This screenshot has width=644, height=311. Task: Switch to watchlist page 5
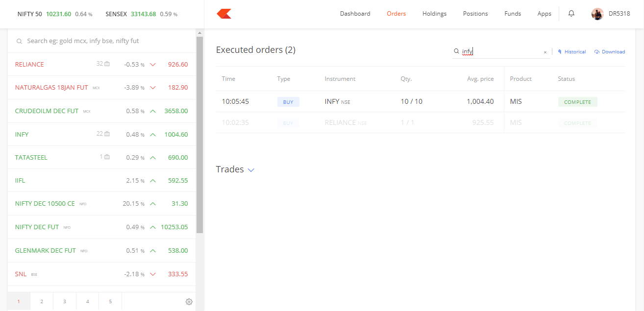coord(110,302)
